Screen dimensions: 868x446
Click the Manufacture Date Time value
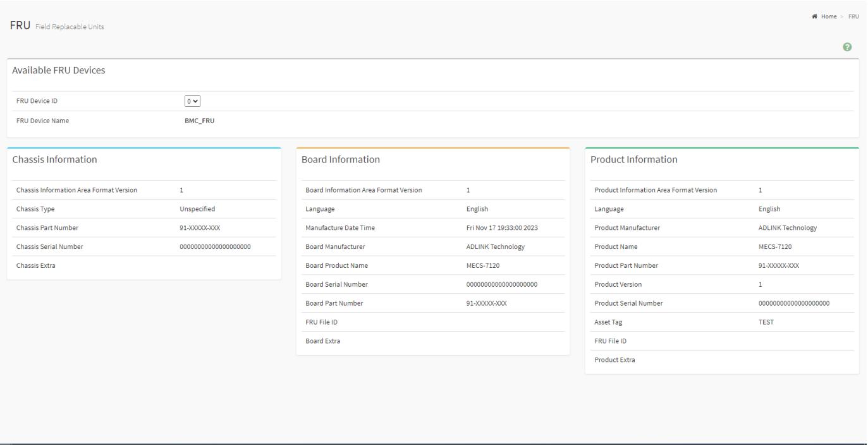pyautogui.click(x=503, y=227)
